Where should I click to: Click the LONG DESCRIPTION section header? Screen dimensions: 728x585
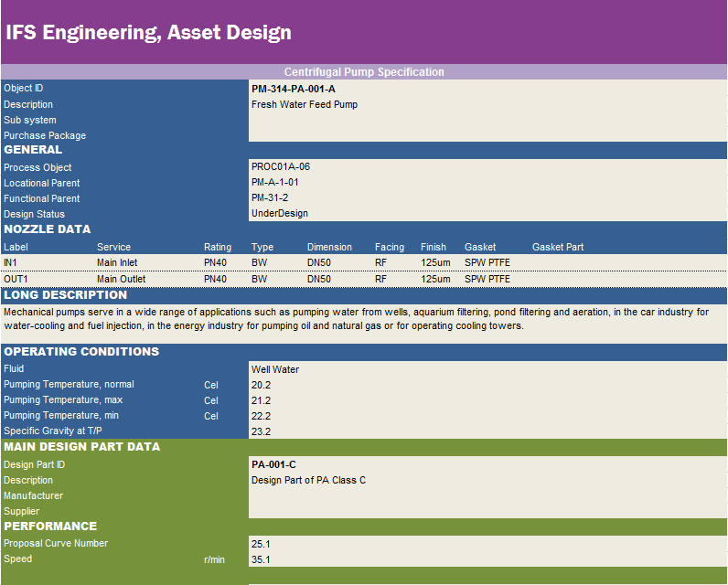pos(66,295)
